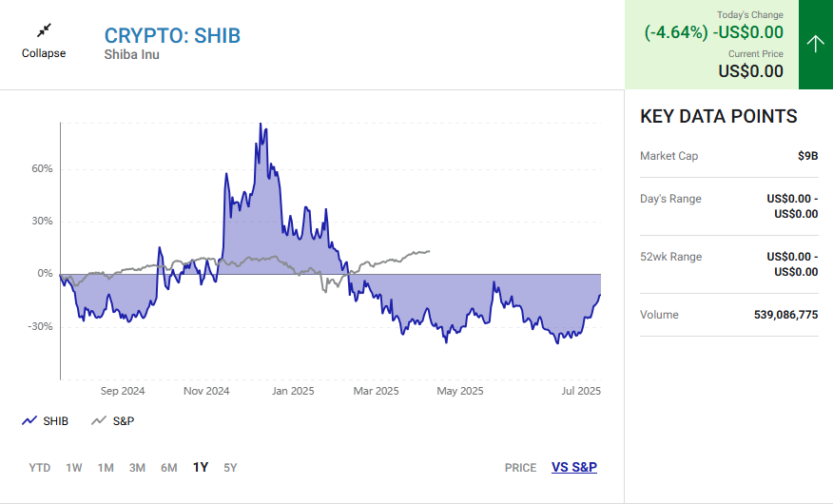Switch chart to VS S&P view

(x=574, y=467)
